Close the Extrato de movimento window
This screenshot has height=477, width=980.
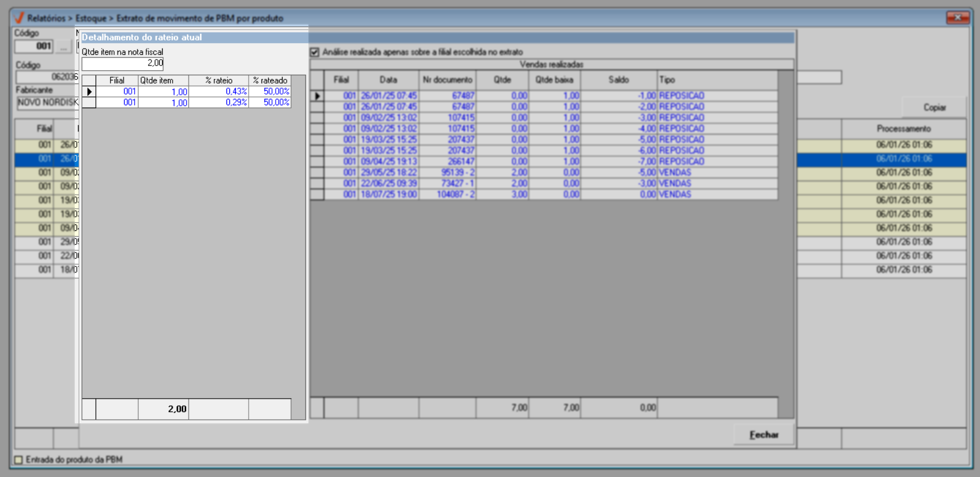coord(957,18)
